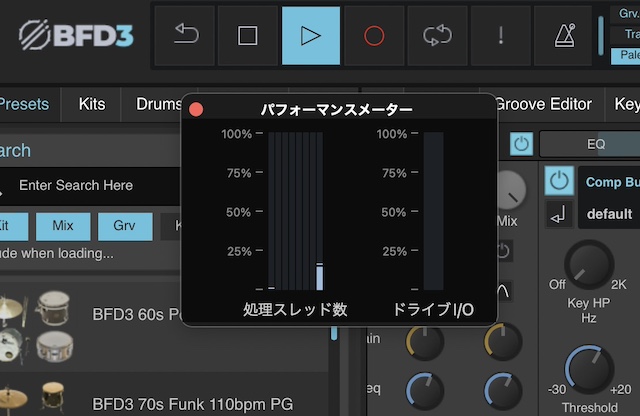Start recording with the Record button
Screen dimensions: 640x416
pos(374,35)
